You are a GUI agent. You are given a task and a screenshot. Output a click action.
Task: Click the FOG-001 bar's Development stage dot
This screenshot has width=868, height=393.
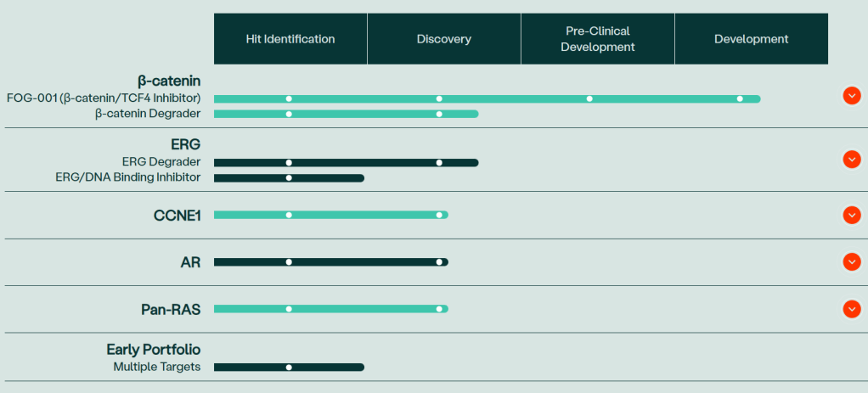pos(740,98)
